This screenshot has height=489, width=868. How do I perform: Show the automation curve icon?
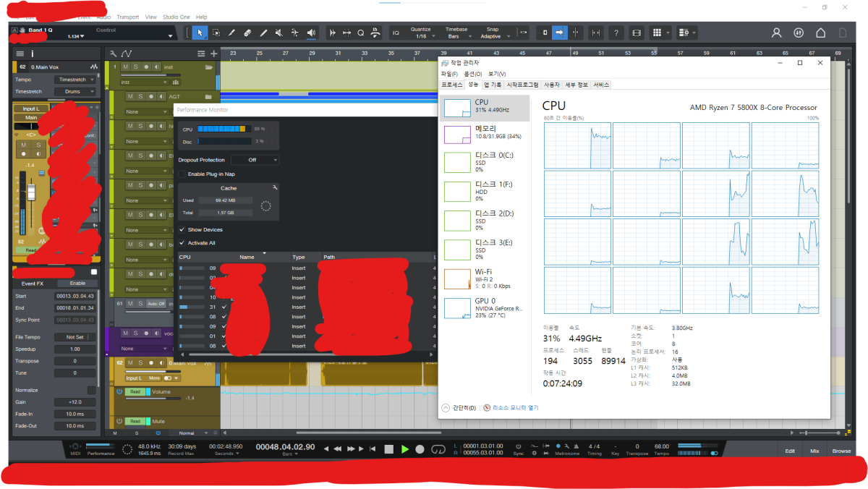(x=127, y=54)
